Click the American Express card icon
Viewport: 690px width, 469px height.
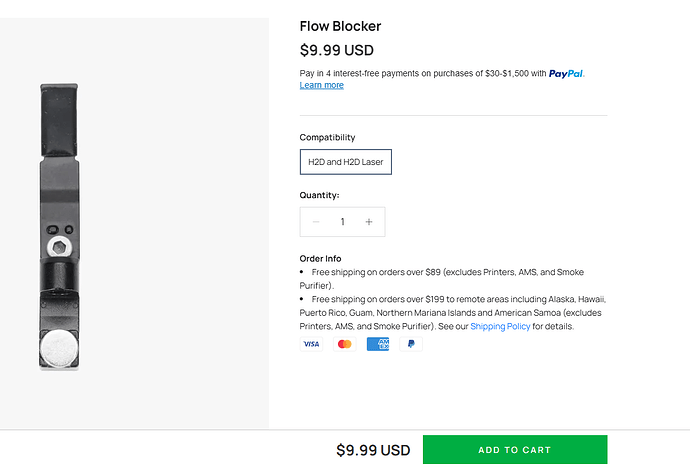378,344
